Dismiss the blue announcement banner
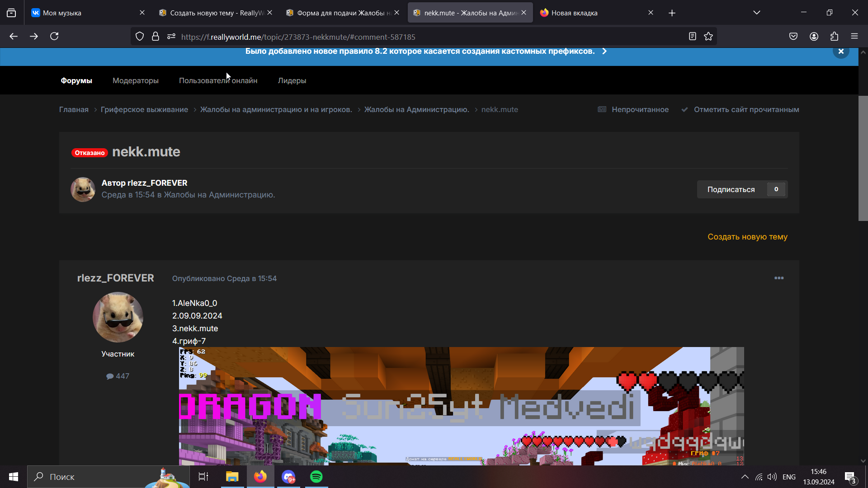This screenshot has width=868, height=488. pyautogui.click(x=841, y=52)
